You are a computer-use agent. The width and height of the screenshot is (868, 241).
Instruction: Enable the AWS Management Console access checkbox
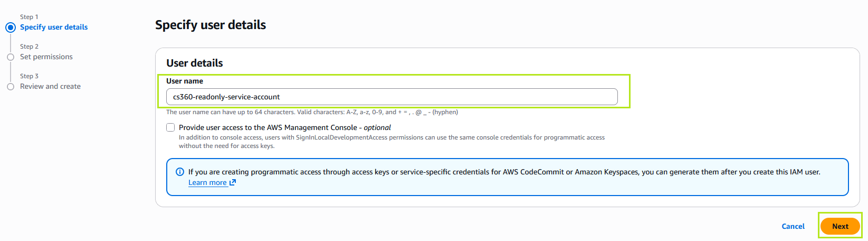coord(170,127)
